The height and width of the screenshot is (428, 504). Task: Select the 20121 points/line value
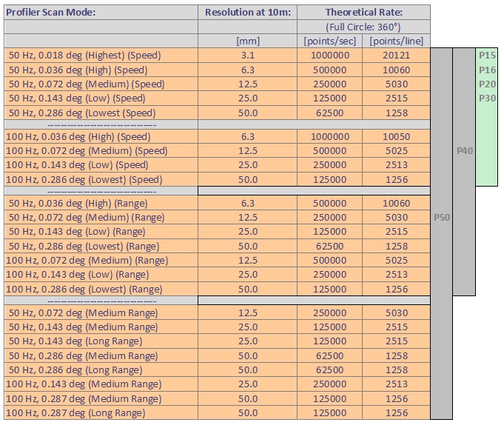click(x=397, y=56)
